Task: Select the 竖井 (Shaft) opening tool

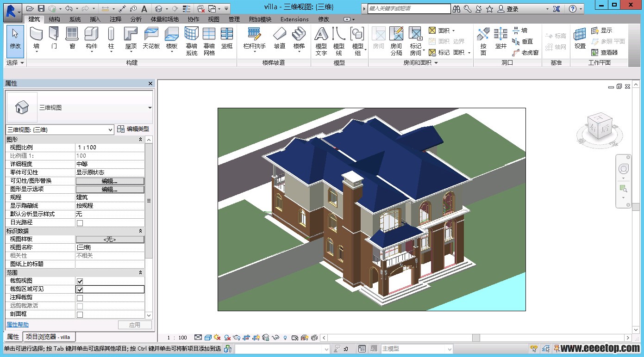Action: pyautogui.click(x=501, y=38)
